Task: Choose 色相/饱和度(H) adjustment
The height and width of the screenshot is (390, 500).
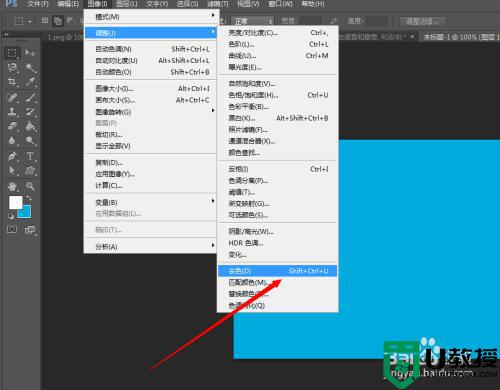Action: [x=277, y=95]
